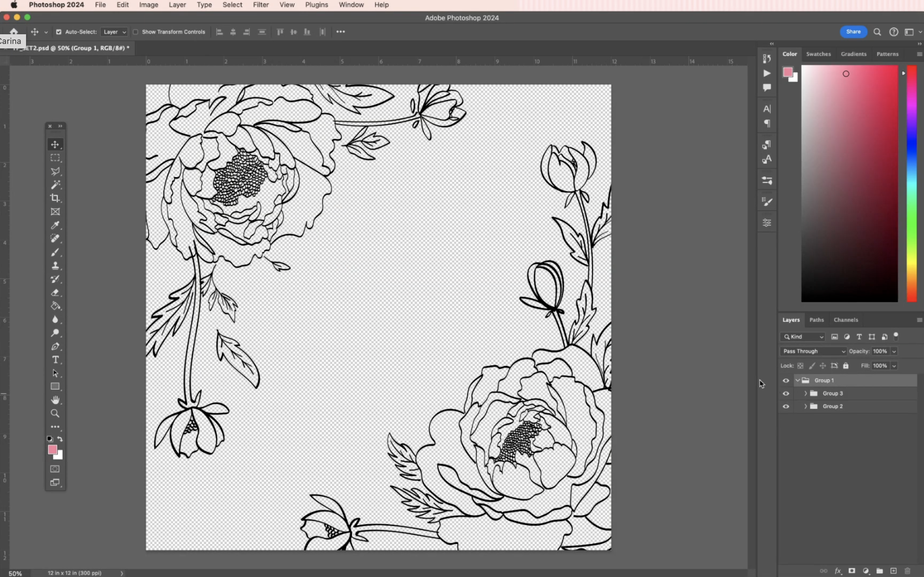The width and height of the screenshot is (924, 577).
Task: Open the Fill slider dropdown arrow
Action: 894,366
